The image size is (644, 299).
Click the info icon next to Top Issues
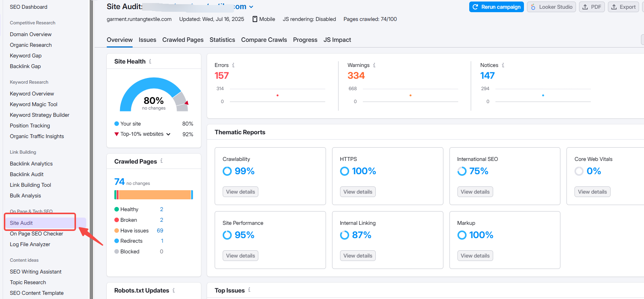249,290
